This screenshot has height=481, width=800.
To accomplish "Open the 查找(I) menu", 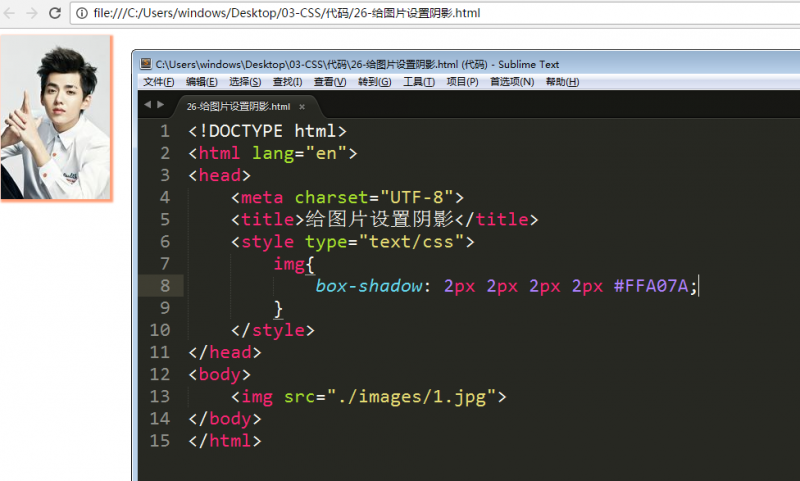I will click(x=287, y=82).
